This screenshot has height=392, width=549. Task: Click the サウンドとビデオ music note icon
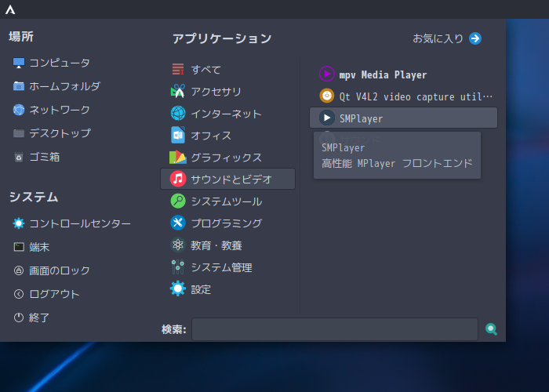point(178,179)
